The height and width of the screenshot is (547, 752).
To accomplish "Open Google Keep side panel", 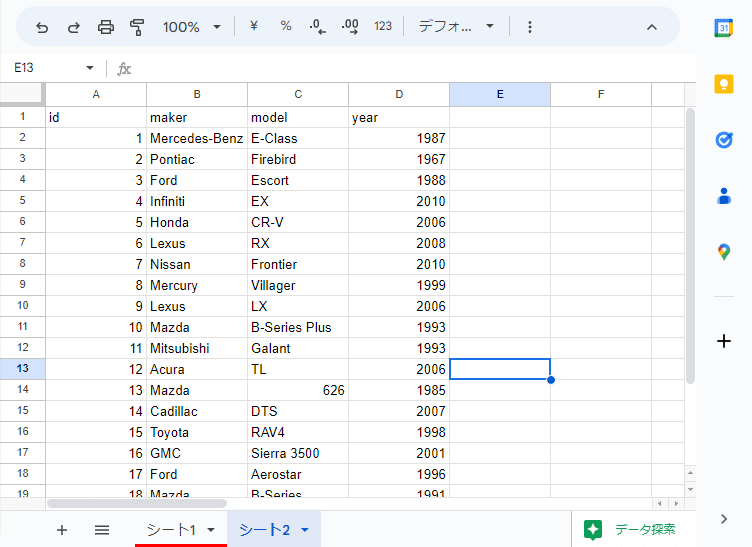I will click(x=724, y=84).
